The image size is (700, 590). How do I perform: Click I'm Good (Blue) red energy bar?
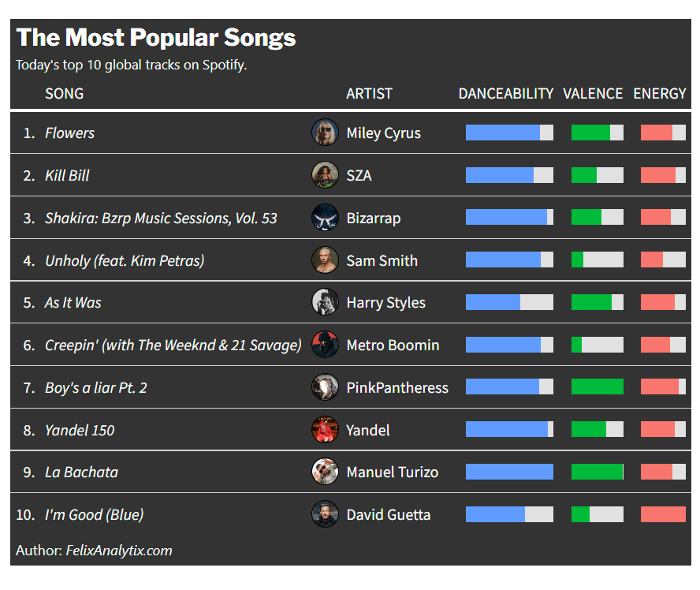coord(663,514)
